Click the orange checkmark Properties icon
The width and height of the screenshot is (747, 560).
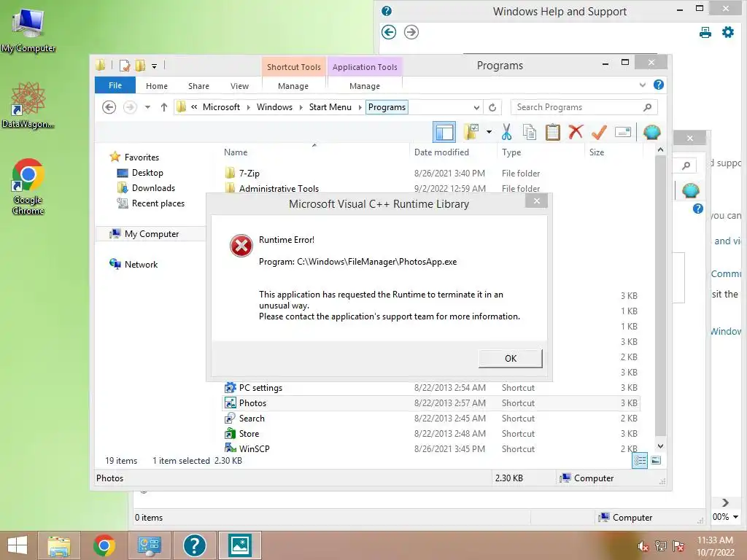point(599,132)
